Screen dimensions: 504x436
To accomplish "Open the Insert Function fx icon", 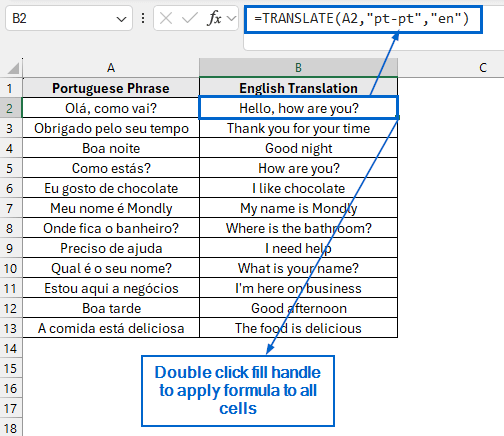I will 214,18.
